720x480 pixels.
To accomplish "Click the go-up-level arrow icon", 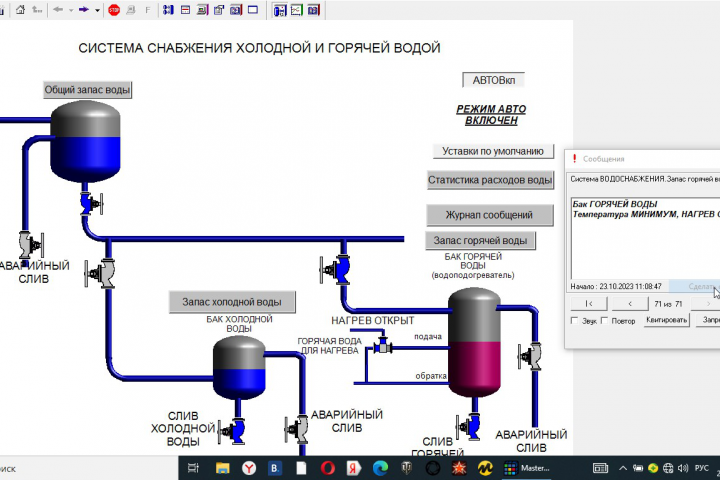I will (x=37, y=10).
